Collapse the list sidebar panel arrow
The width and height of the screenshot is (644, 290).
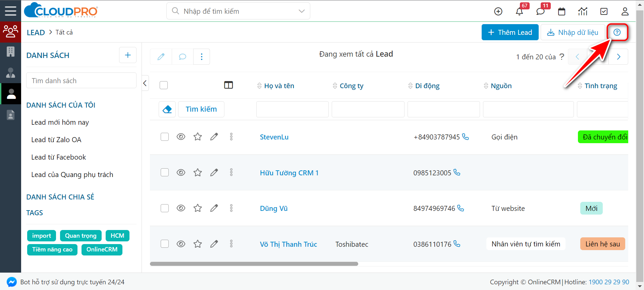(145, 83)
